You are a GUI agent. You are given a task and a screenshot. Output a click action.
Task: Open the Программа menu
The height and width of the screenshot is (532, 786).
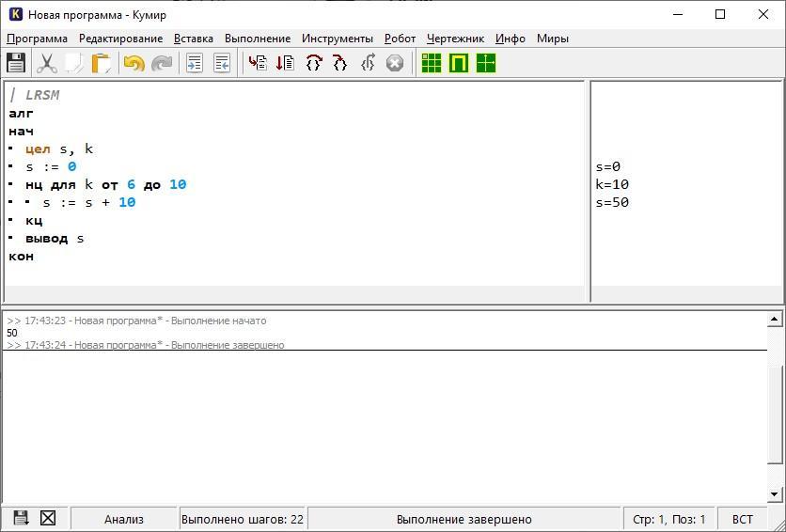[x=37, y=39]
